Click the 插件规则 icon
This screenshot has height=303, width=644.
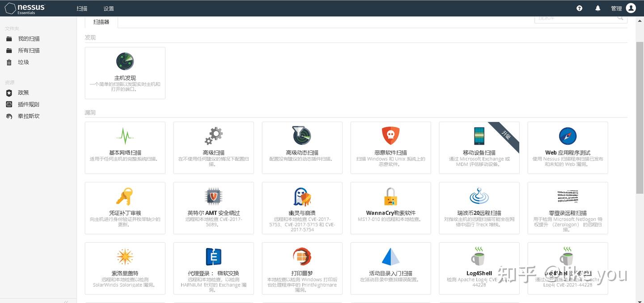coord(9,104)
